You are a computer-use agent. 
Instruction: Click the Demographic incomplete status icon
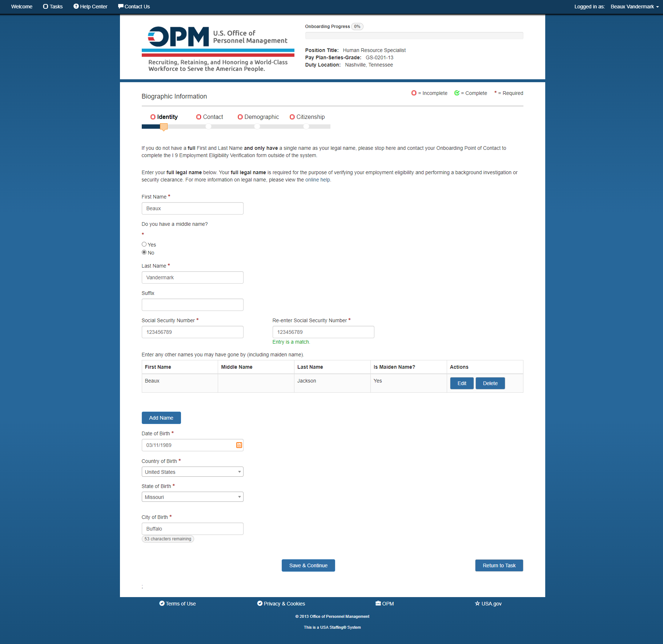point(240,117)
